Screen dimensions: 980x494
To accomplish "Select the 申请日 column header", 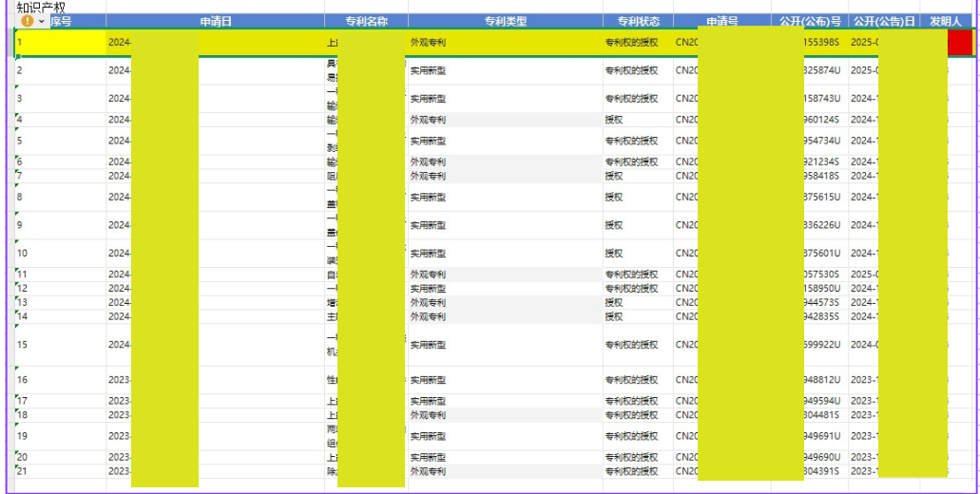I will click(216, 21).
